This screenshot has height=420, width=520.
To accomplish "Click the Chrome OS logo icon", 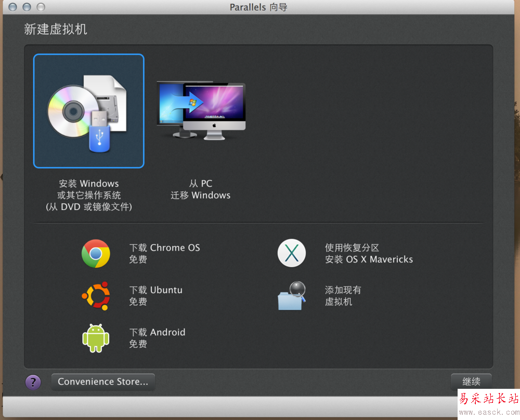I will click(x=96, y=254).
